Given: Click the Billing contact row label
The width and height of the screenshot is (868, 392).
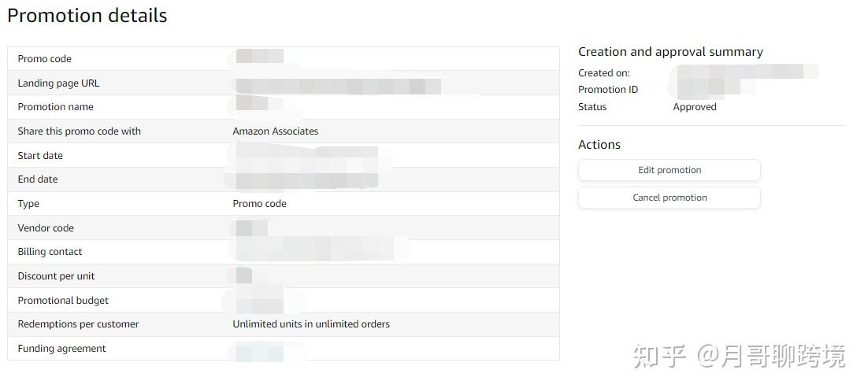Looking at the screenshot, I should point(50,252).
